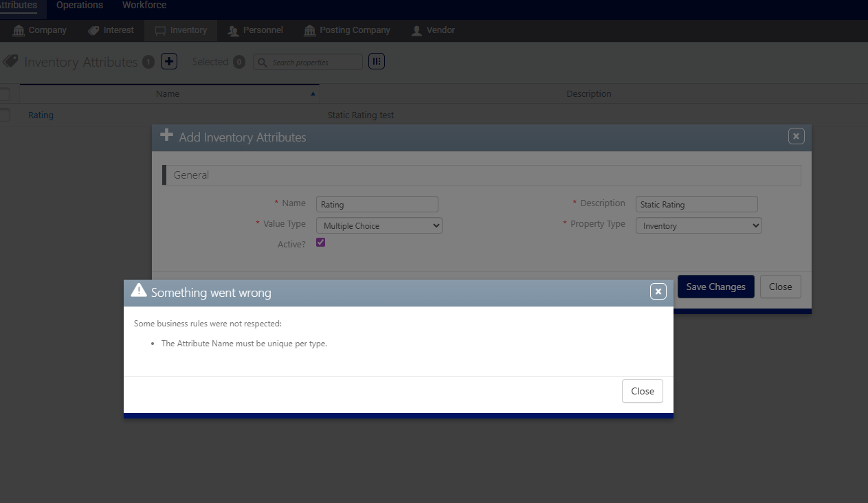This screenshot has height=503, width=868.
Task: Click the plus icon to add inventory attribute
Action: (169, 61)
